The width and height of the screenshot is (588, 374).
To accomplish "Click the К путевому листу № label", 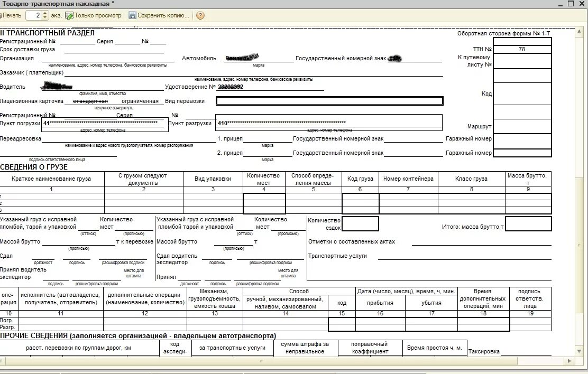I will (474, 61).
